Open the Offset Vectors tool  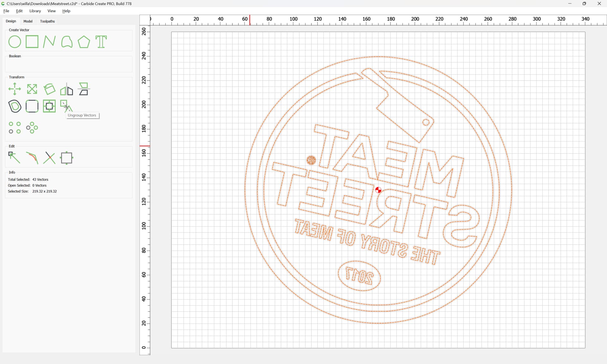click(x=15, y=106)
